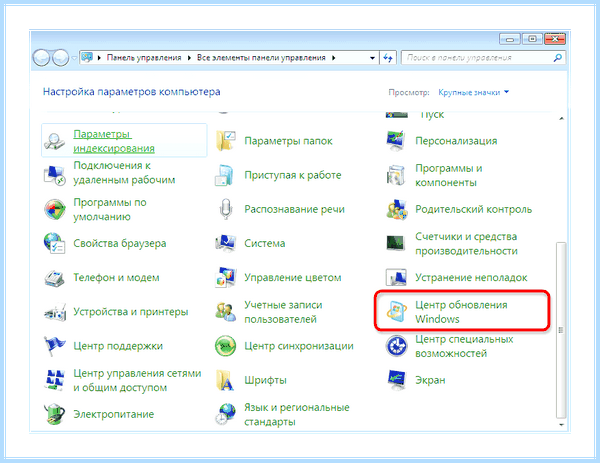
Task: Open the Центр поддержки flag icon
Action: click(x=54, y=346)
